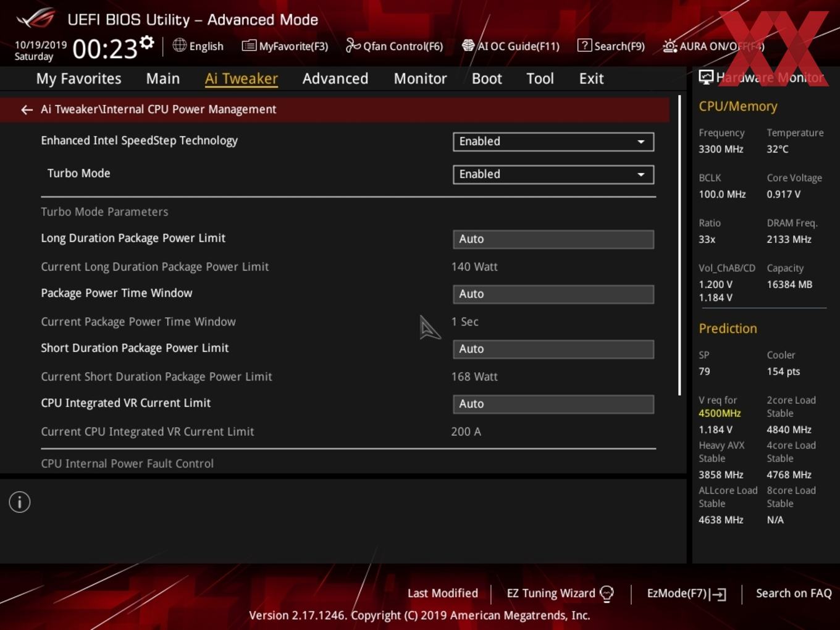Open MyFavorite list icon

click(x=249, y=46)
